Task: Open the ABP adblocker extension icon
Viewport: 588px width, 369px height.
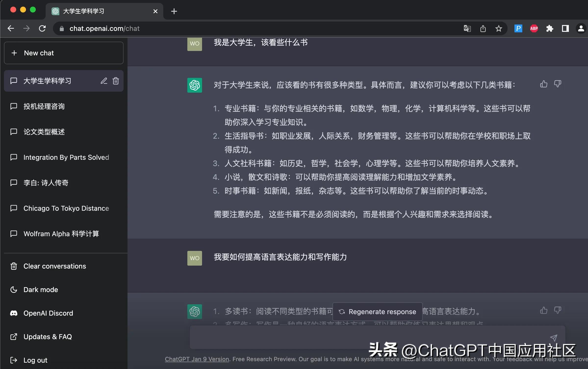Action: [534, 28]
